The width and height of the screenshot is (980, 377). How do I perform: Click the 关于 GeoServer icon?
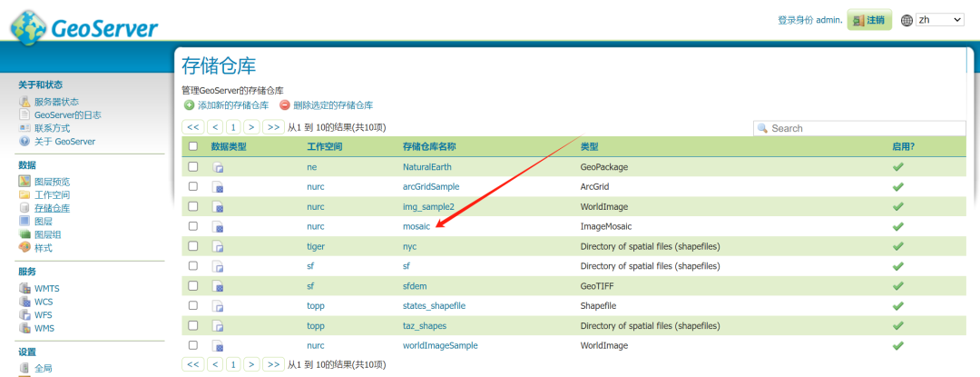[x=24, y=142]
